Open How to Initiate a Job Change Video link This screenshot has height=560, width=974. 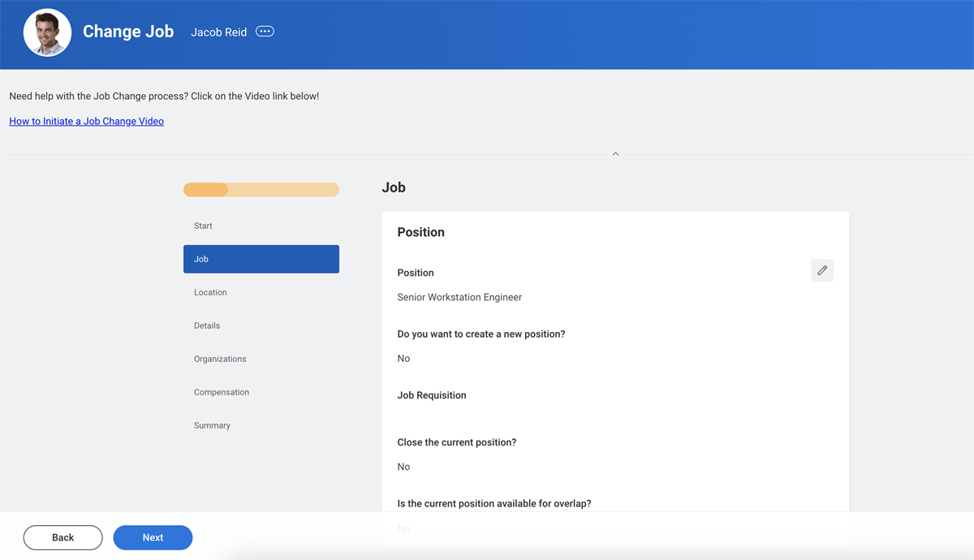coord(87,121)
